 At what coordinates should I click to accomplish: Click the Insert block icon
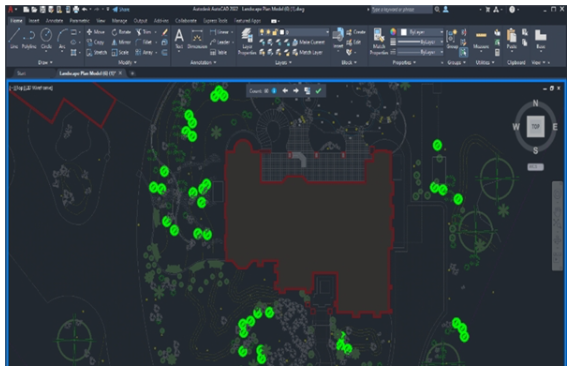338,38
